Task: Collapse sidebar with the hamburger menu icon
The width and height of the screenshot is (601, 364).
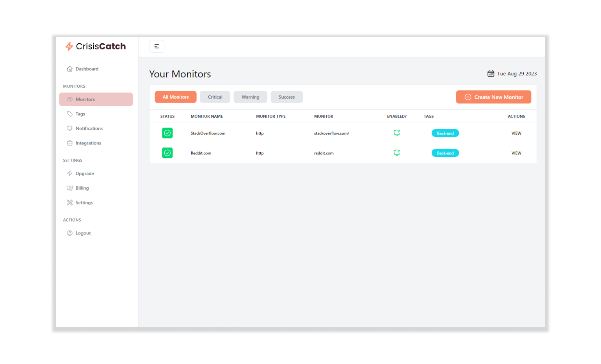Action: coord(156,46)
